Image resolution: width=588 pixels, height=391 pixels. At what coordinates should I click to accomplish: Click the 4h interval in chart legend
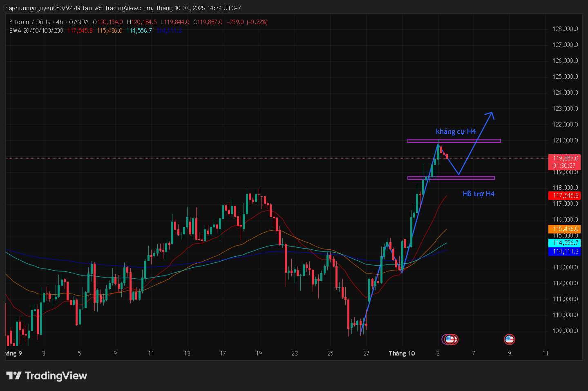[x=60, y=22]
